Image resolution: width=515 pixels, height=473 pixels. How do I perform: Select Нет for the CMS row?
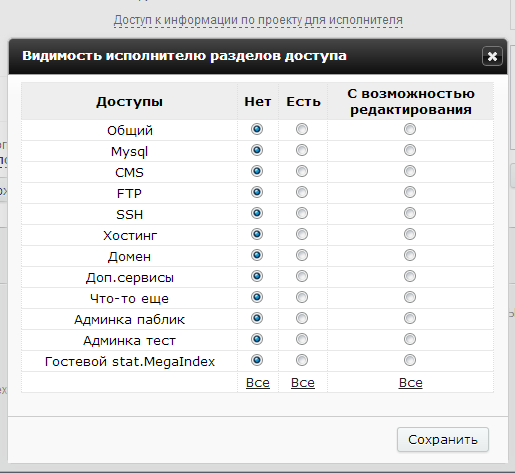(x=257, y=171)
